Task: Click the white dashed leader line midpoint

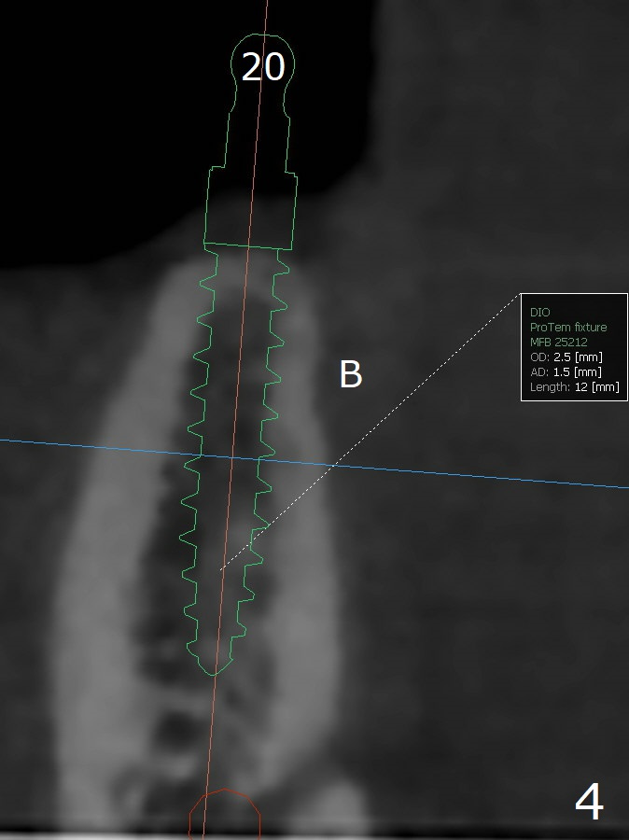Action: tap(370, 432)
